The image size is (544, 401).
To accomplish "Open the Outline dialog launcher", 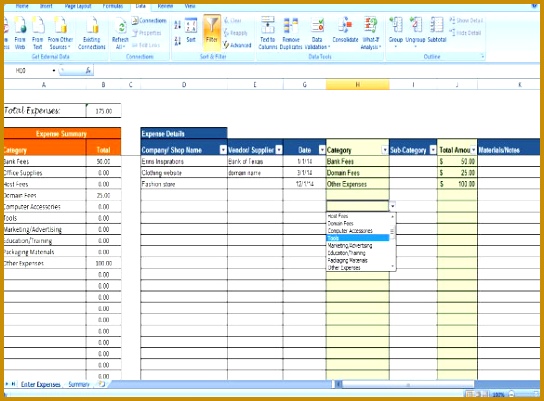I will click(482, 56).
